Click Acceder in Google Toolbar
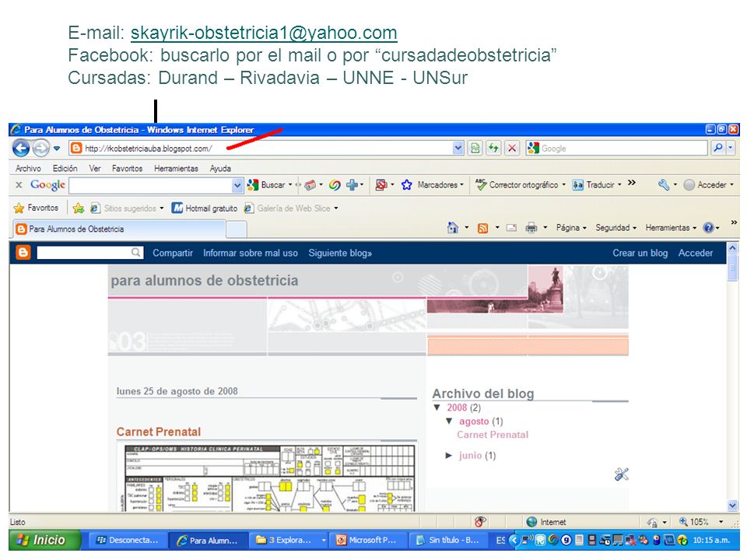 (708, 185)
